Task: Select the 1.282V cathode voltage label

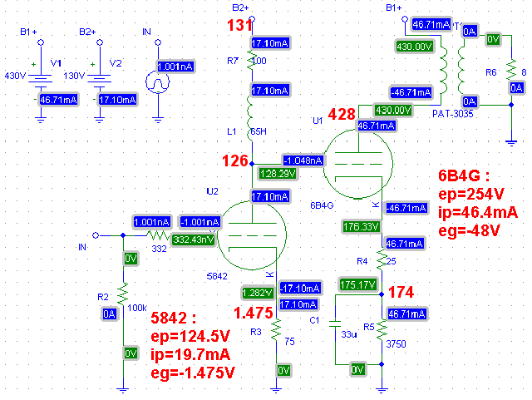Action: pos(257,293)
